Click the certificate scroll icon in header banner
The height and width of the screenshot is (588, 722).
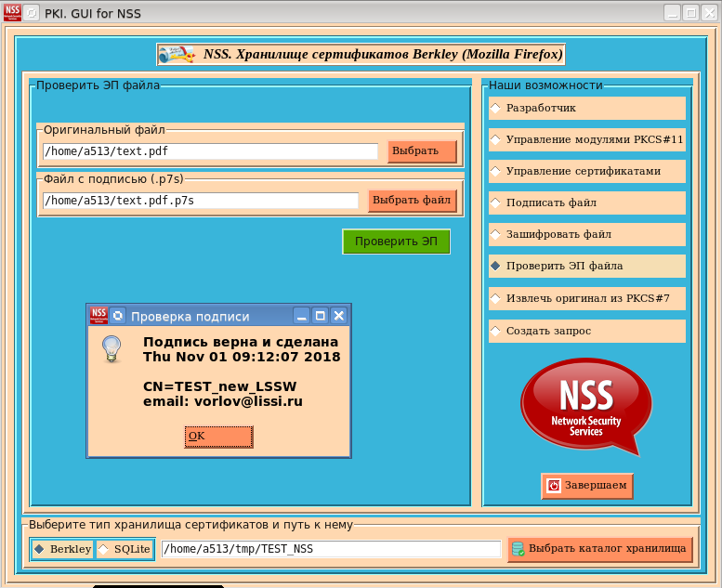176,55
